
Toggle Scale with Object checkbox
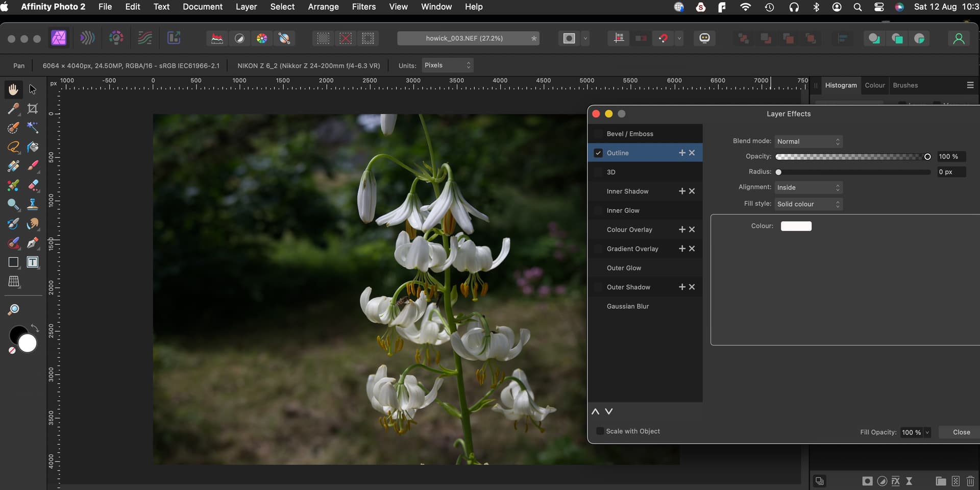(600, 431)
